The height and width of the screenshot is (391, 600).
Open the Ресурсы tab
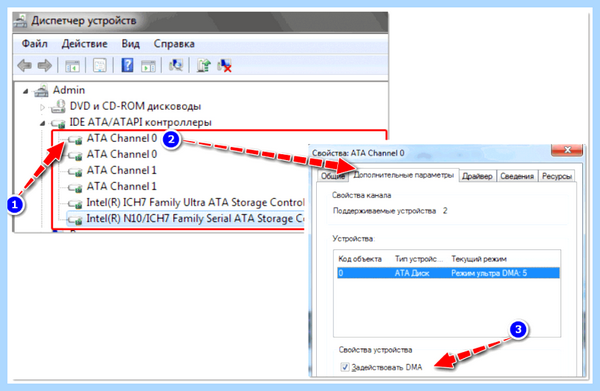pyautogui.click(x=557, y=176)
